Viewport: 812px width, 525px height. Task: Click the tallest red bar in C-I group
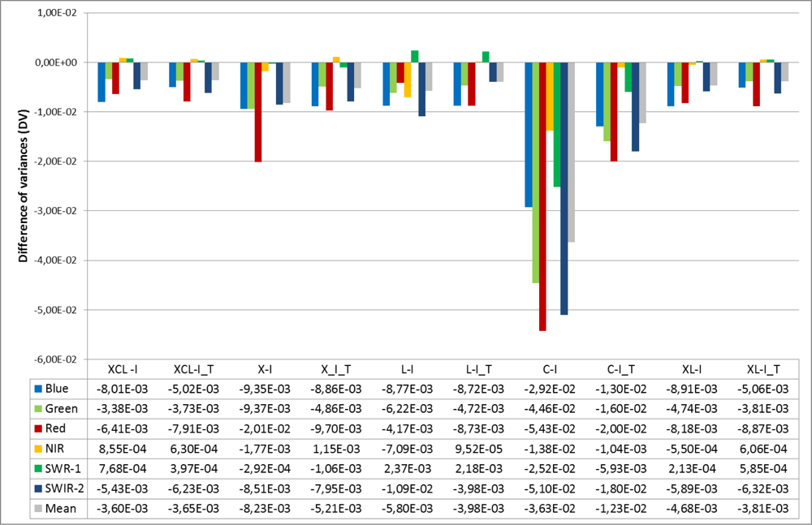tap(542, 196)
